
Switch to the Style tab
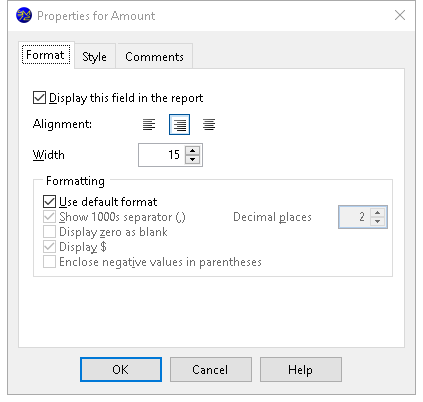pyautogui.click(x=95, y=57)
